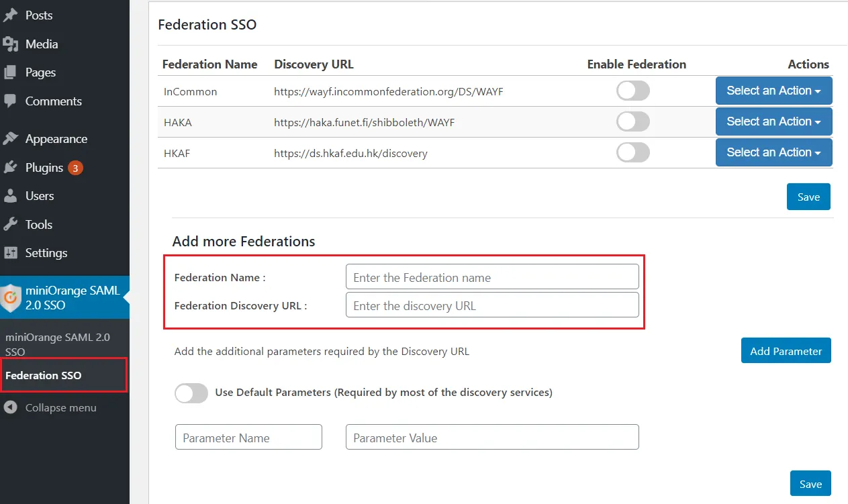Enable the HKAF federation toggle
The width and height of the screenshot is (848, 504).
point(632,152)
